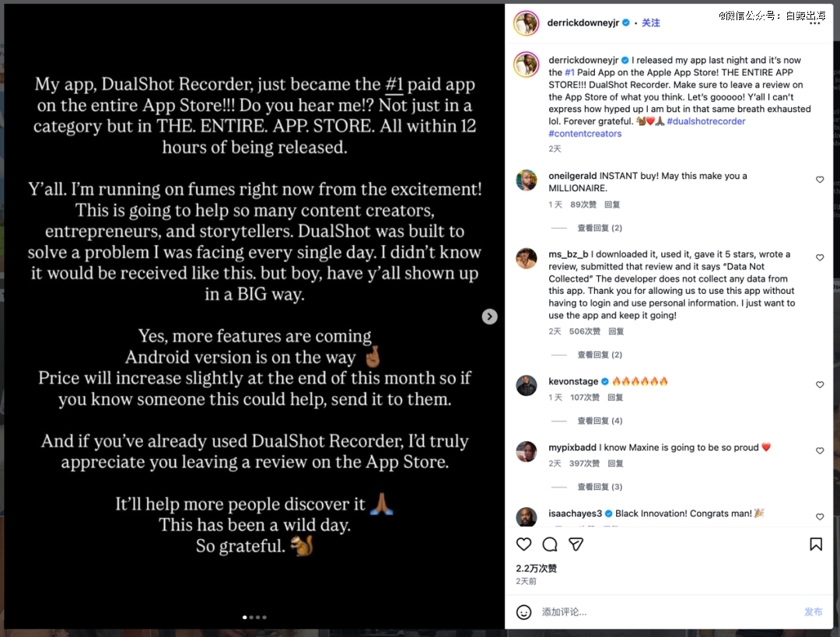Screen dimensions: 840x637
Task: Like kevonstage's fire emoji comment
Action: coord(820,385)
